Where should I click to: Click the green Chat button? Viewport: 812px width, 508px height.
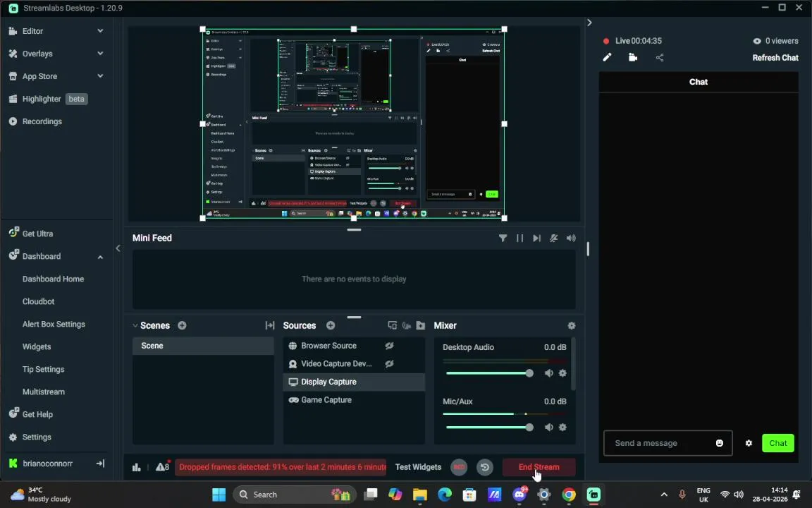point(778,443)
